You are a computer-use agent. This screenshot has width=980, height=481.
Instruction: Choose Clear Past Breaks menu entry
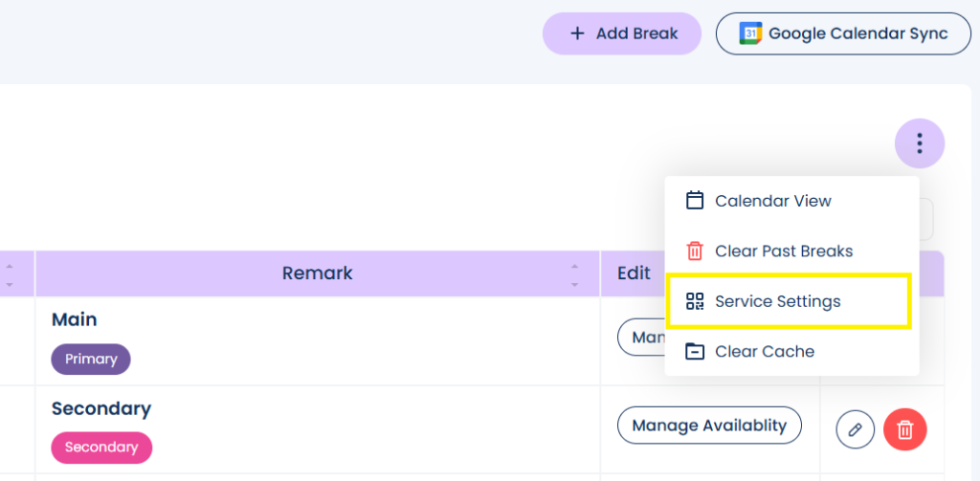point(784,251)
